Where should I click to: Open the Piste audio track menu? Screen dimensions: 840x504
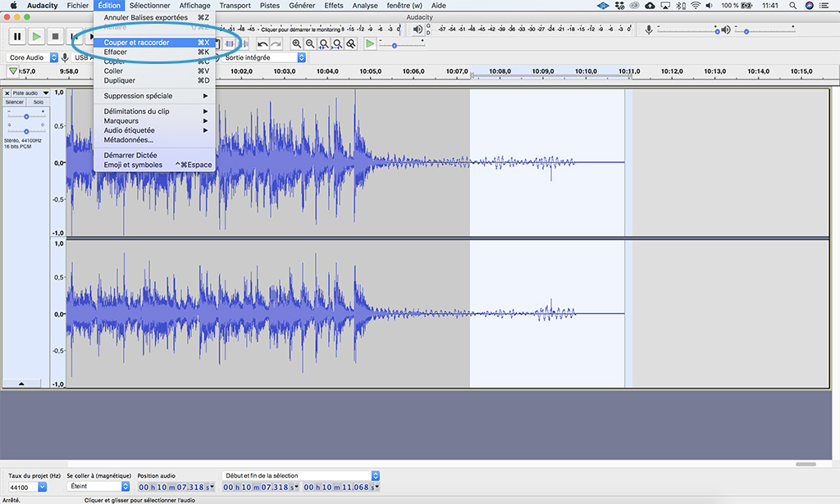[x=30, y=93]
